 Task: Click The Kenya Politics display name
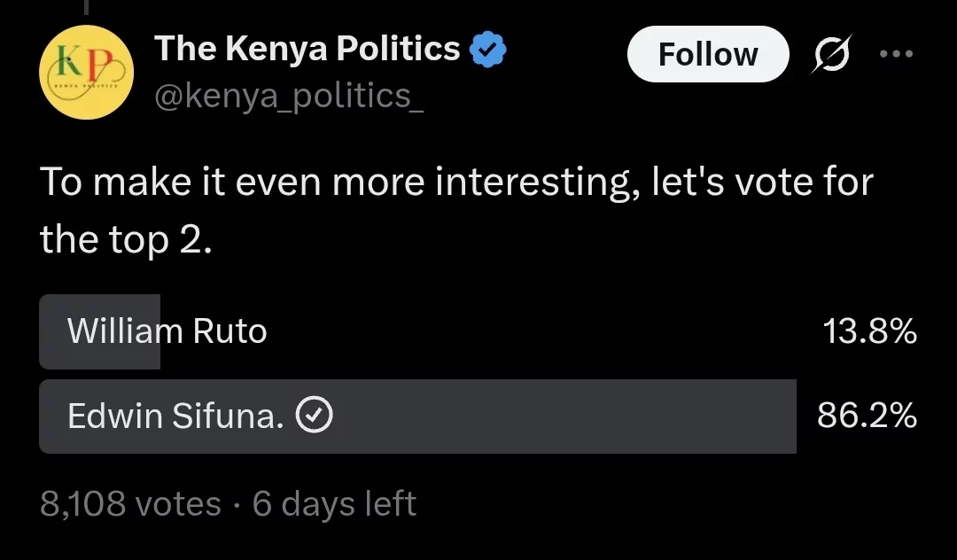coord(307,49)
